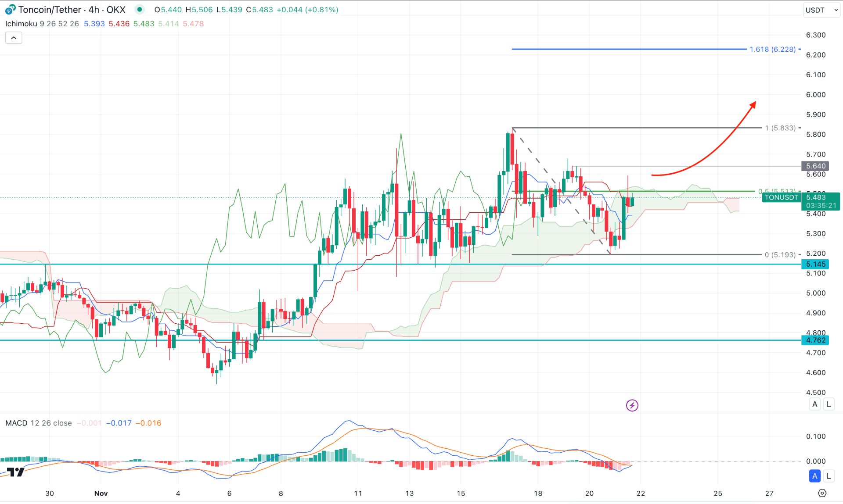Select the Ichimoku indicator legend
This screenshot has height=504, width=843.
21,24
